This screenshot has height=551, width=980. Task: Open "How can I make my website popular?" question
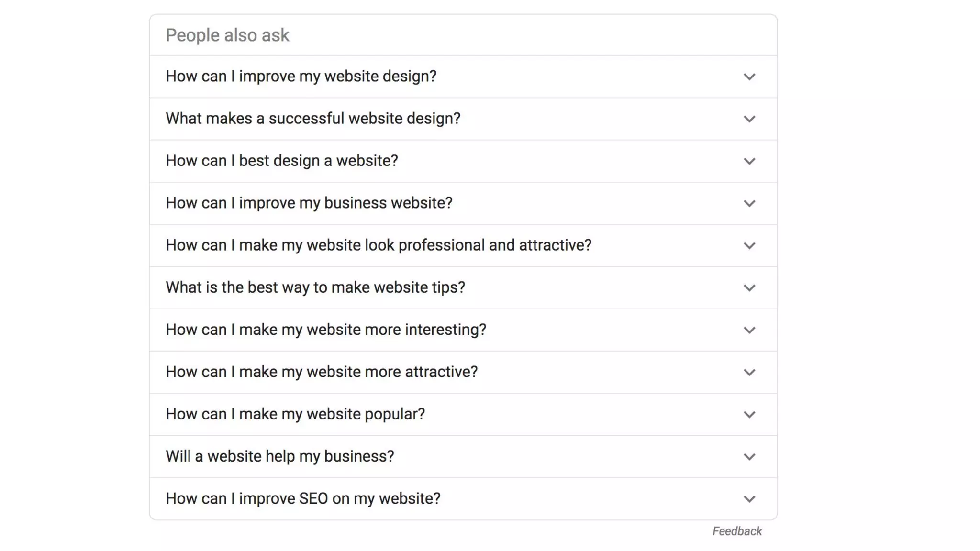[x=295, y=414]
